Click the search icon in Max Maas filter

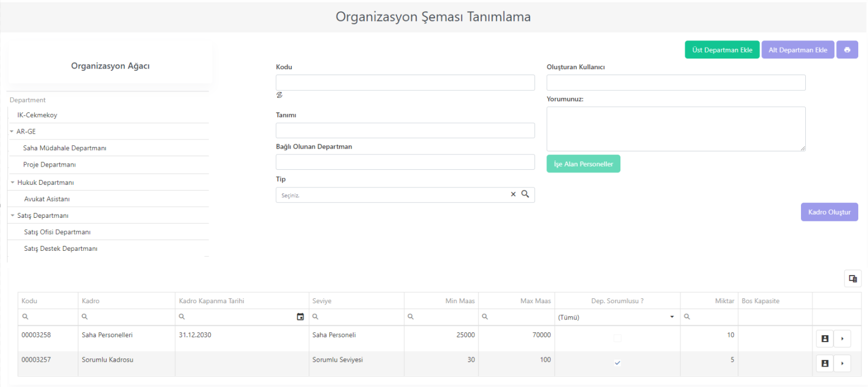pos(485,317)
